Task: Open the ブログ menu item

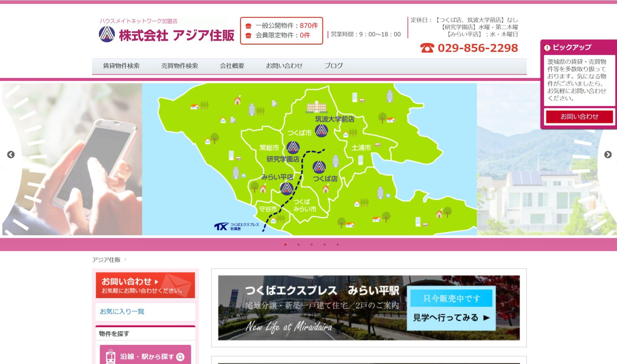Action: point(334,66)
